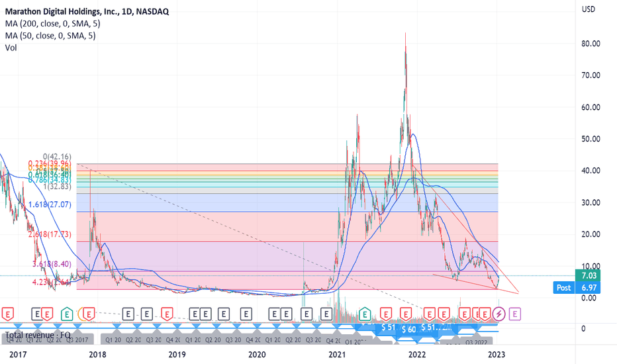Click the first red earnings marker of 2022
This screenshot has height=364, width=617.
[429, 314]
